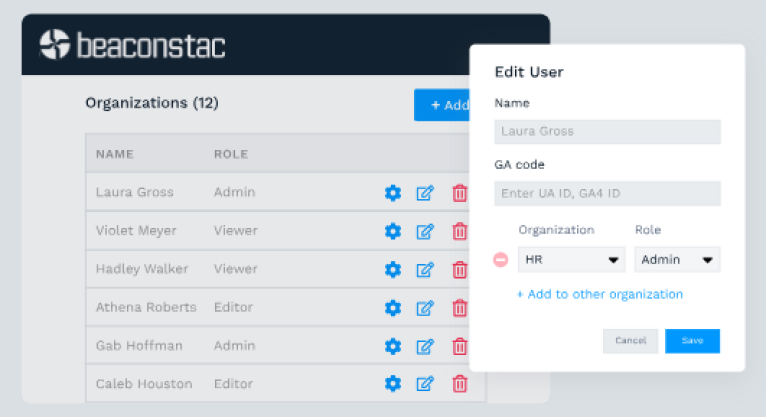Click the blue + Add button
The height and width of the screenshot is (417, 766).
[x=442, y=105]
